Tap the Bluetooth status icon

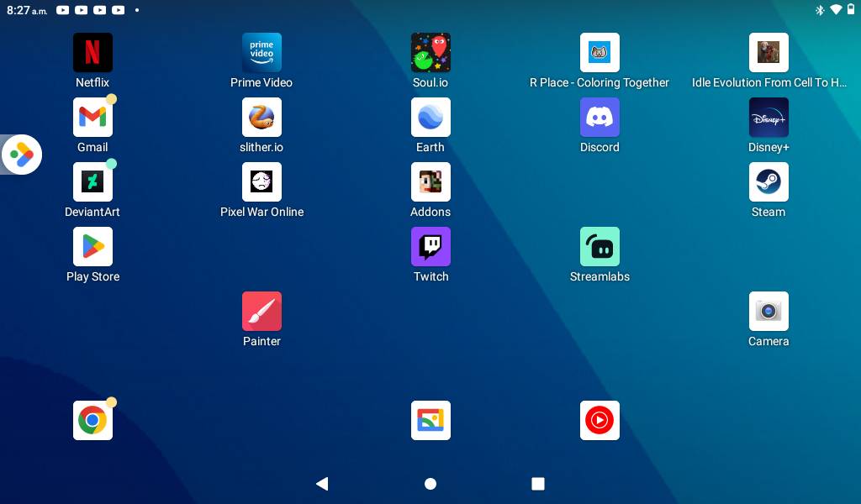tap(820, 10)
